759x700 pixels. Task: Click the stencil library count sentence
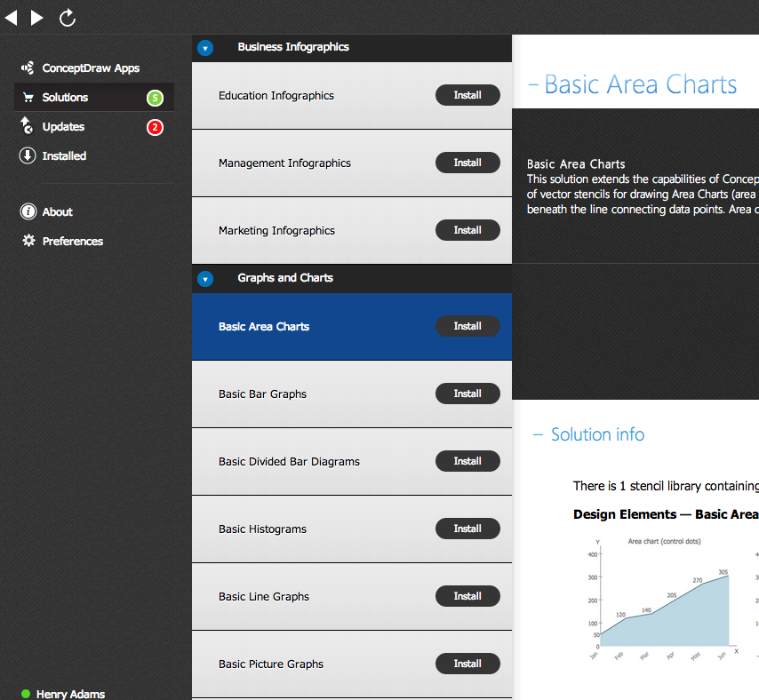666,486
